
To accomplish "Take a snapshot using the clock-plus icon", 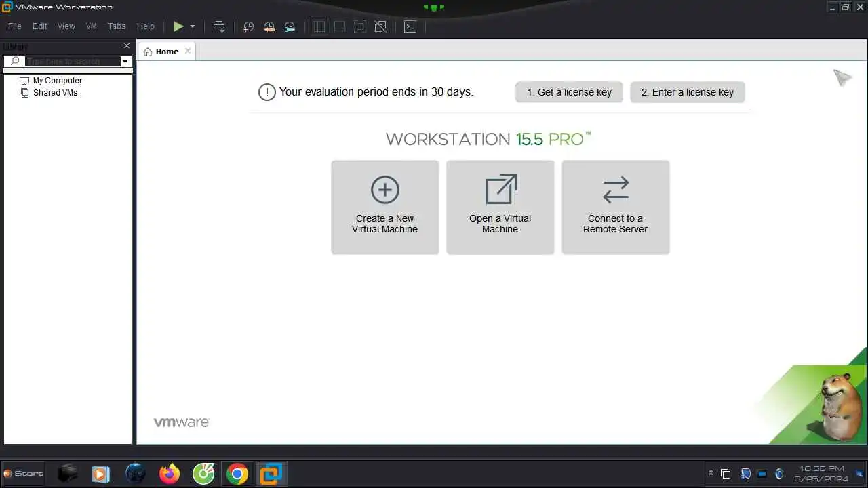I will coord(249,26).
